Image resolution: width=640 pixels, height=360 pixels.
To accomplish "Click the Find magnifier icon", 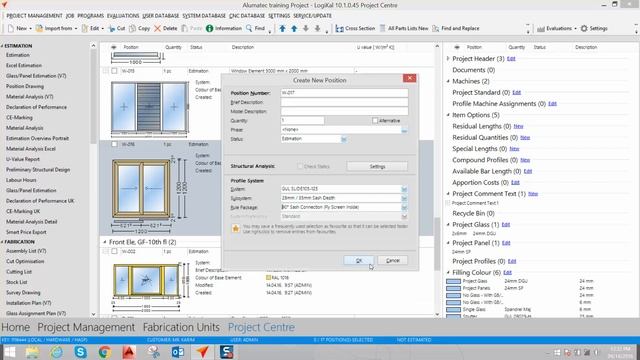I will (249, 28).
